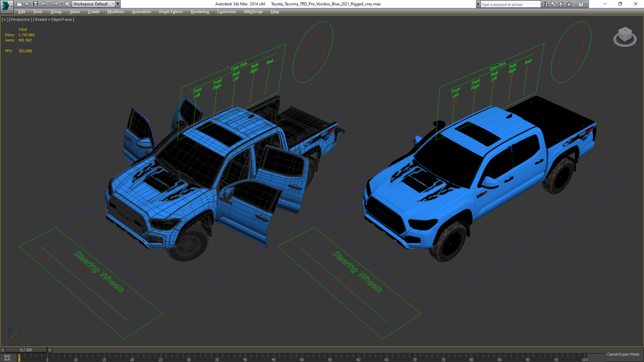
Task: Click the Open File folder icon
Action: [x=28, y=4]
